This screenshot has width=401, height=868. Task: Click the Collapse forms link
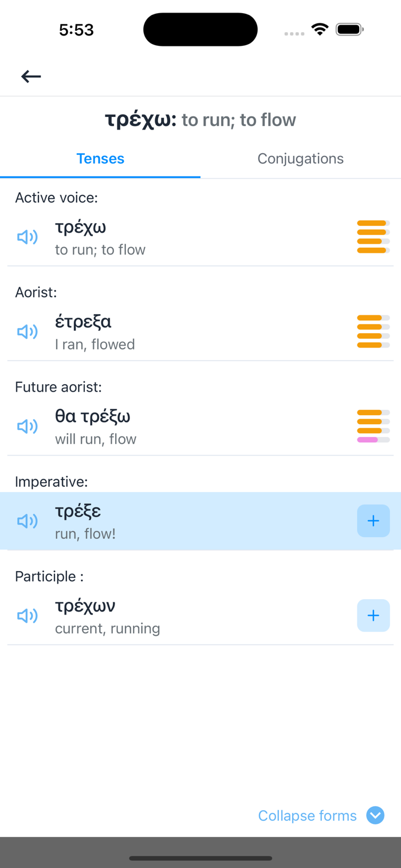(308, 815)
